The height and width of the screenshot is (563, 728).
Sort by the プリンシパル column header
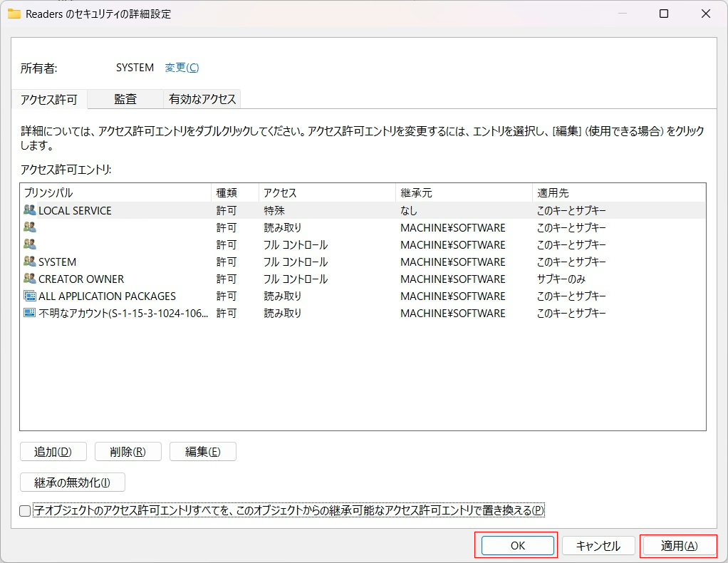(x=115, y=193)
